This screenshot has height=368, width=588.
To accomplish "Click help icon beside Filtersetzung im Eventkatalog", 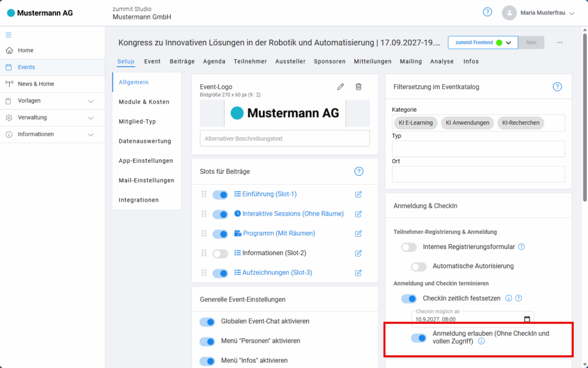I will tap(556, 87).
